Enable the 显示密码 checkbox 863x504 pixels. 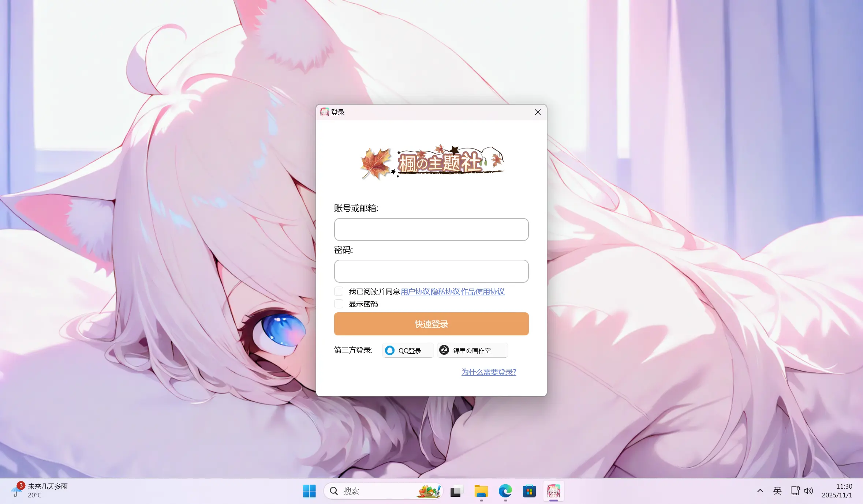tap(339, 304)
